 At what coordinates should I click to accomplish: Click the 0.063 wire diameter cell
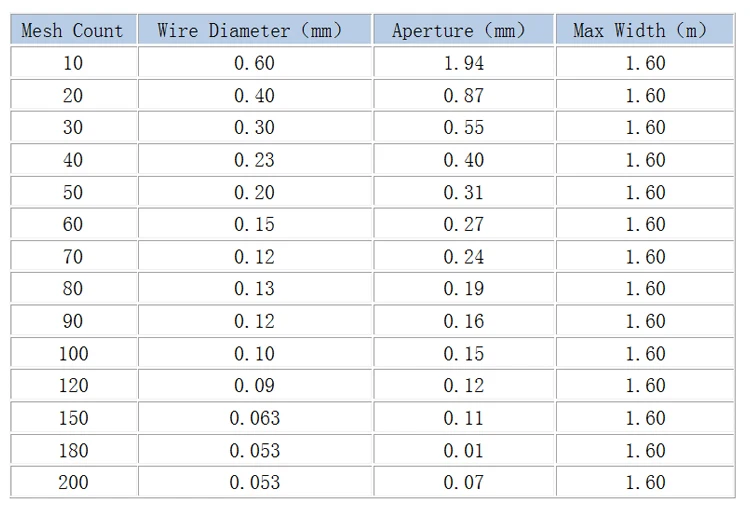[x=255, y=418]
